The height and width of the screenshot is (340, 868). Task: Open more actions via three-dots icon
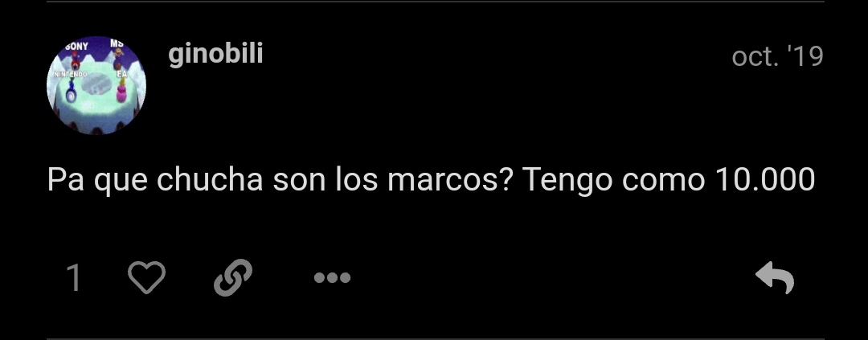click(x=332, y=277)
